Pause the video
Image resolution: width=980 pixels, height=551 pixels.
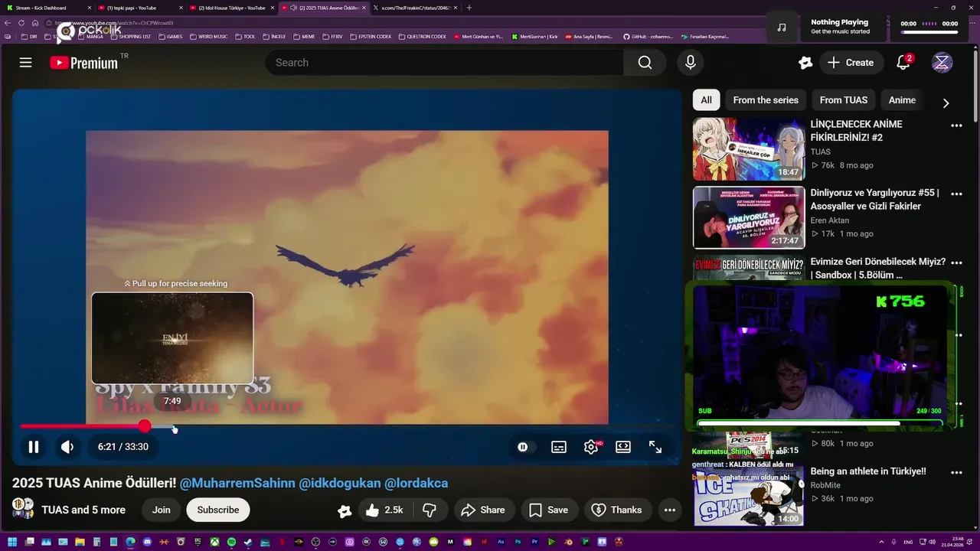coord(34,447)
